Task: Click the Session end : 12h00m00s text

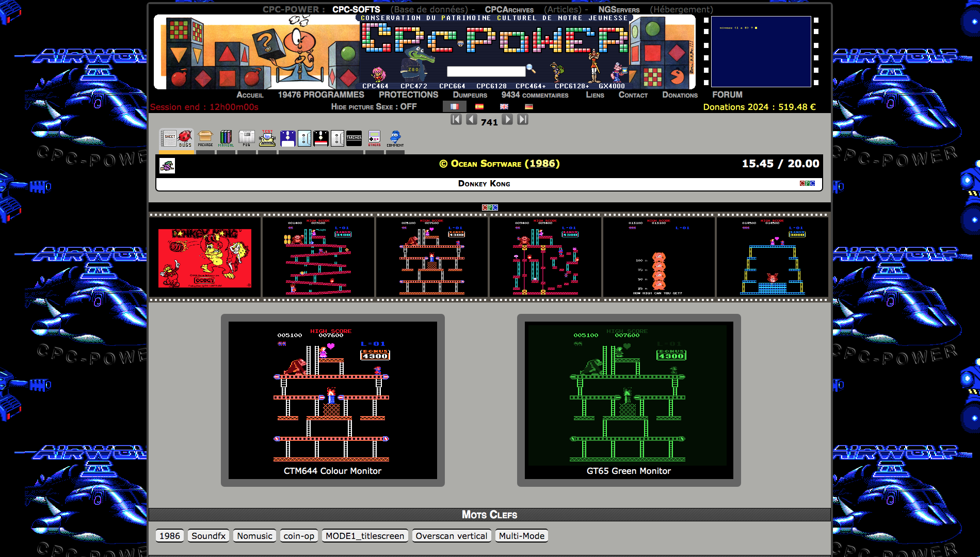Action: [x=204, y=107]
